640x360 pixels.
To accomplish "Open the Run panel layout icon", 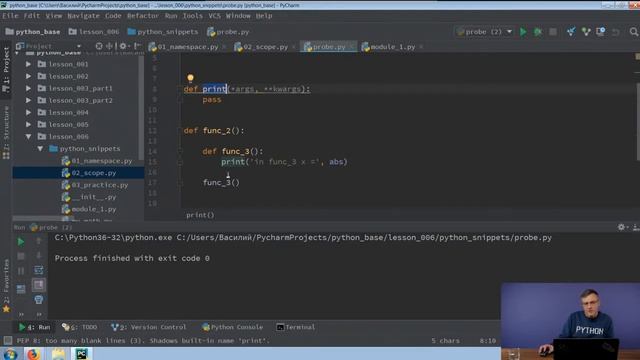I will pos(20,289).
